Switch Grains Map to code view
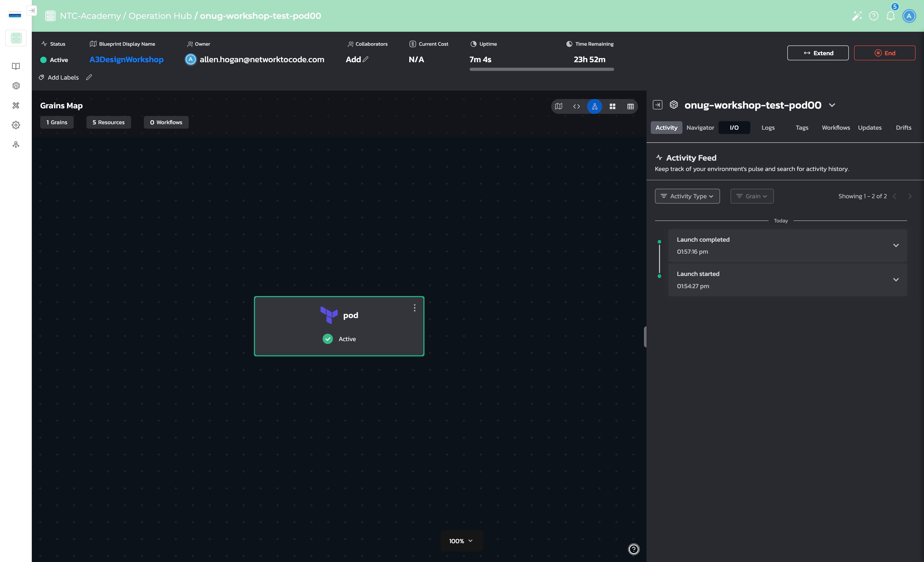The width and height of the screenshot is (924, 562). tap(576, 106)
